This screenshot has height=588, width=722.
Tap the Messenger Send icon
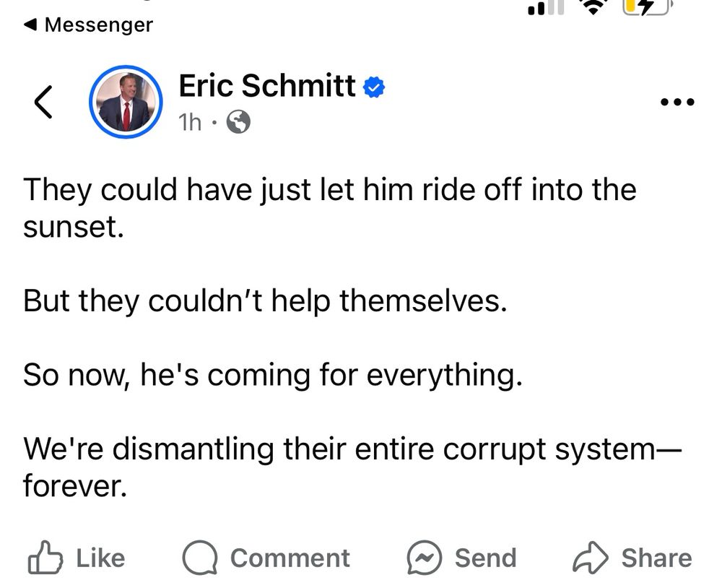[x=424, y=558]
